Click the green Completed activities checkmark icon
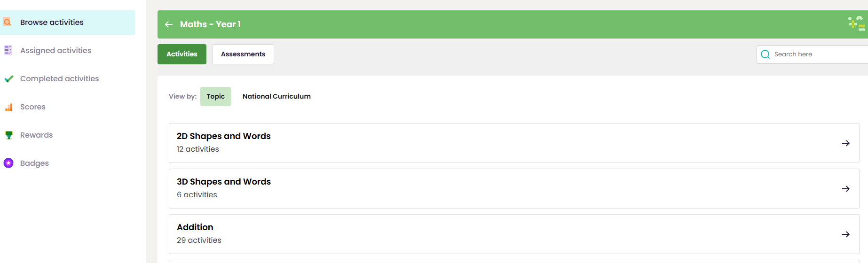The width and height of the screenshot is (868, 263). [x=8, y=78]
